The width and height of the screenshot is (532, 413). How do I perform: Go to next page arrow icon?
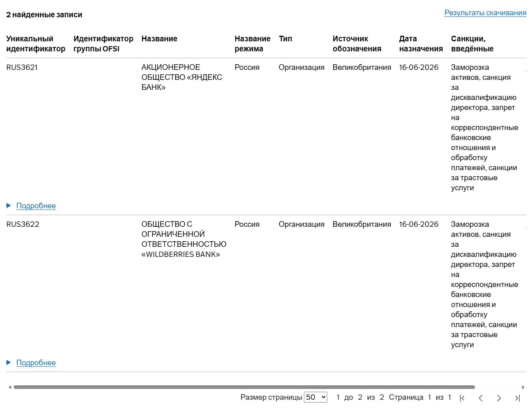[x=499, y=398]
